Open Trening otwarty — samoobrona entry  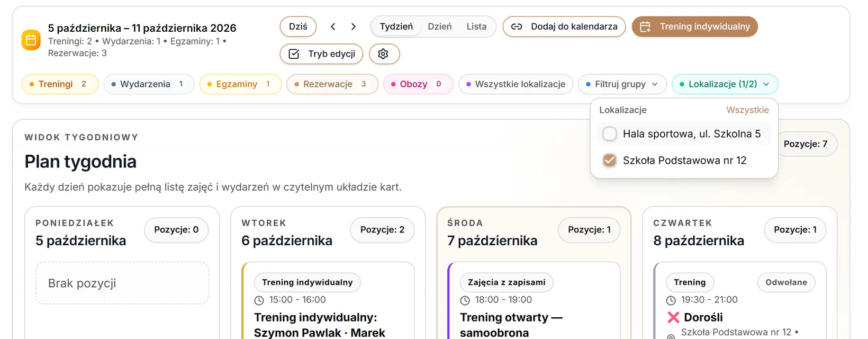511,325
